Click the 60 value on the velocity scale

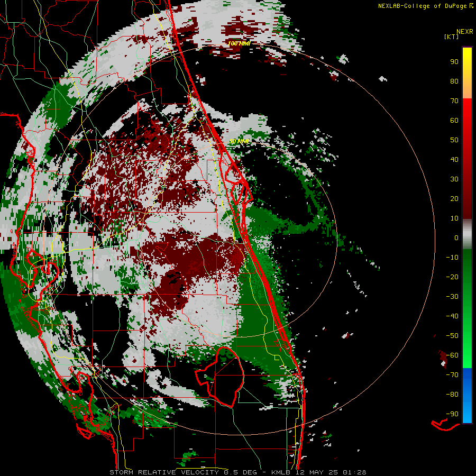454,121
